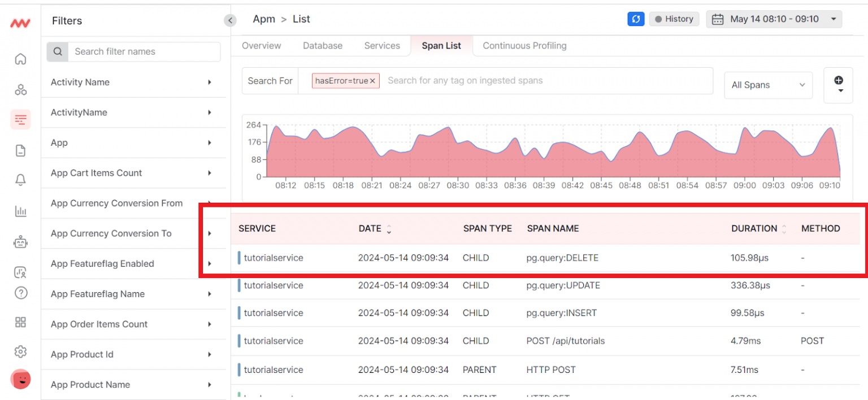Screen dimensions: 868x400
Task: Open the Help question-mark icon
Action: click(x=20, y=293)
